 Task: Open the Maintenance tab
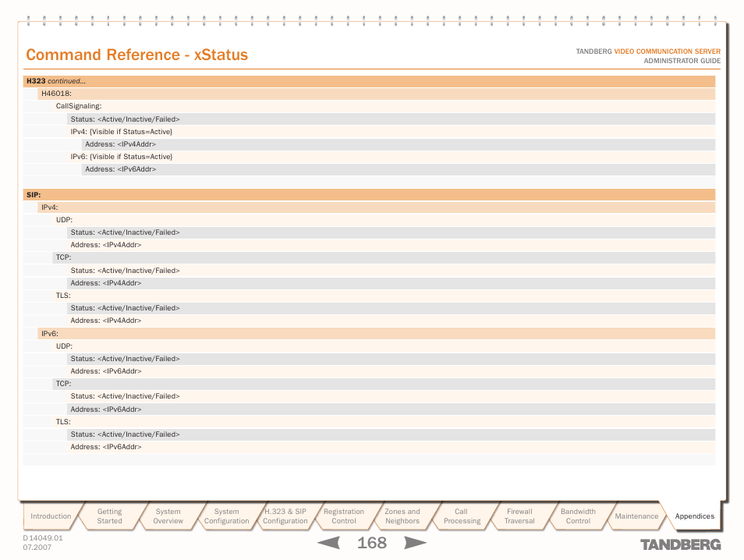[636, 516]
